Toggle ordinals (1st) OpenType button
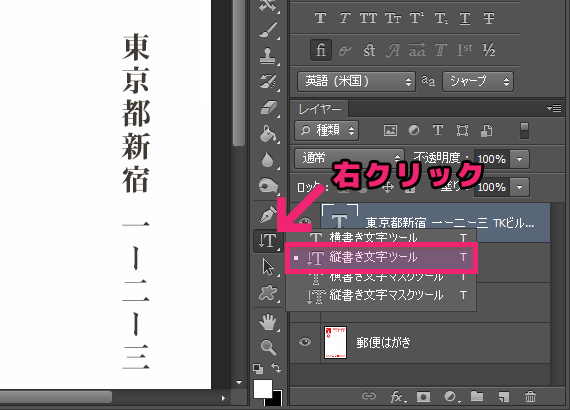 point(465,50)
